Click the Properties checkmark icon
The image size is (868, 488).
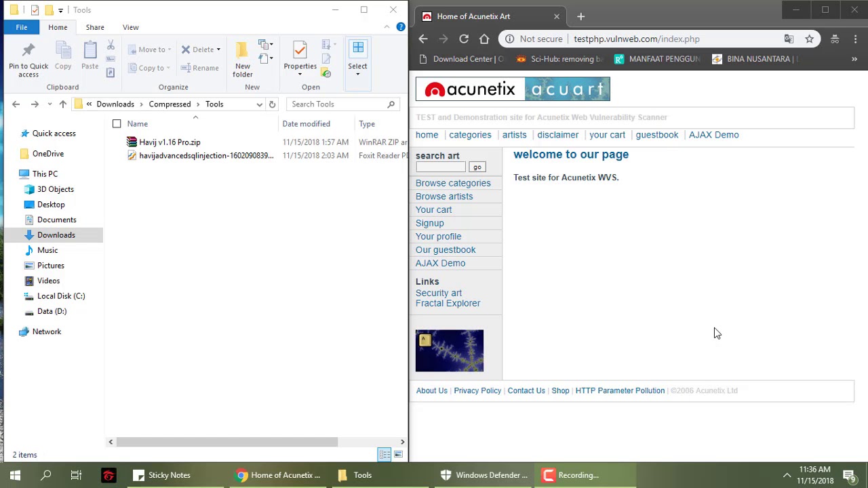(x=300, y=51)
